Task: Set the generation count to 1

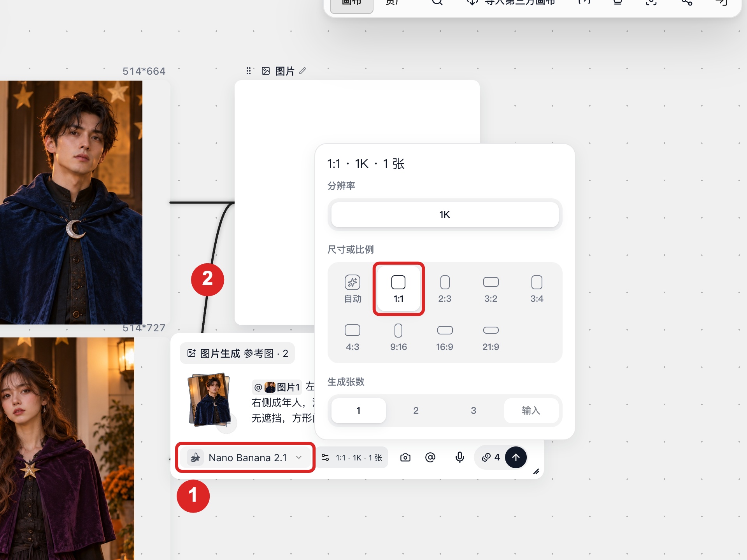Action: 358,410
